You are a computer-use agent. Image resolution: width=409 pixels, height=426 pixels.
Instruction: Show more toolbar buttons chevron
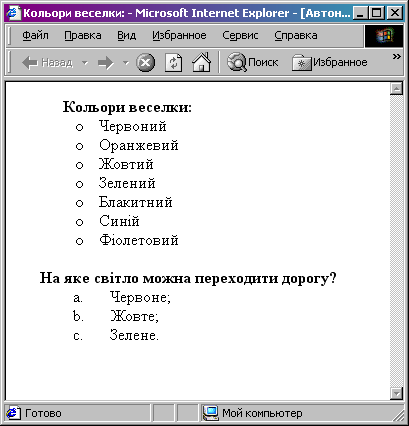[396, 56]
